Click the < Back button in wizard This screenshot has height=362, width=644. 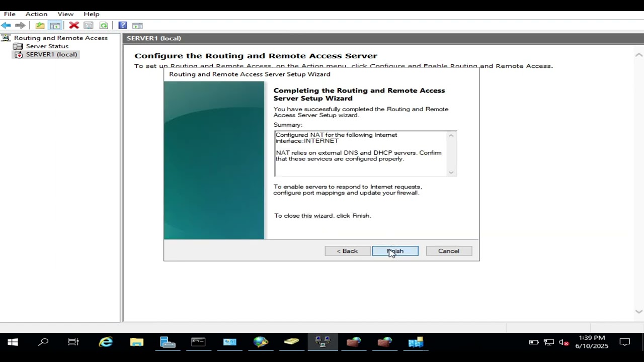[x=347, y=251]
